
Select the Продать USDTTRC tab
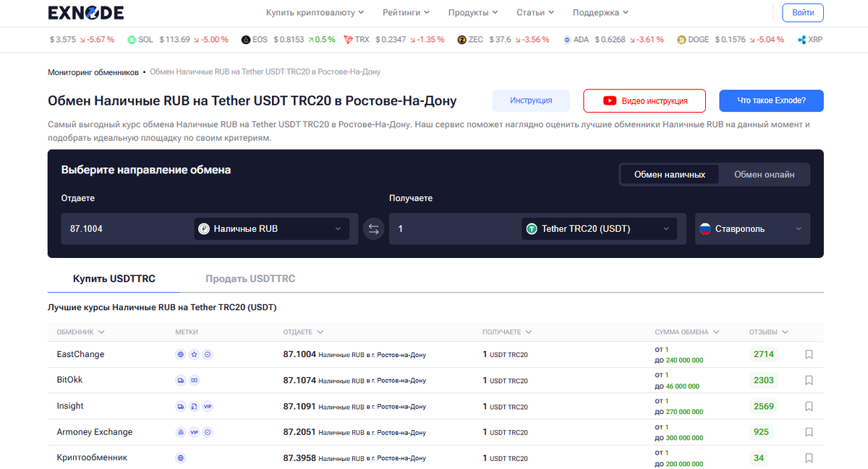click(x=250, y=279)
